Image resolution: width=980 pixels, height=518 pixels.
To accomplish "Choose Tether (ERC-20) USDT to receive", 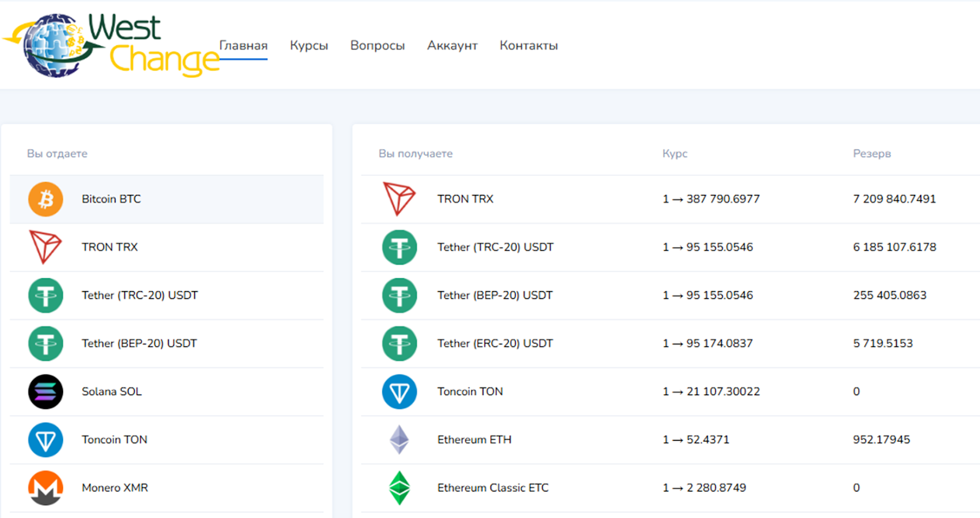I will tap(495, 343).
